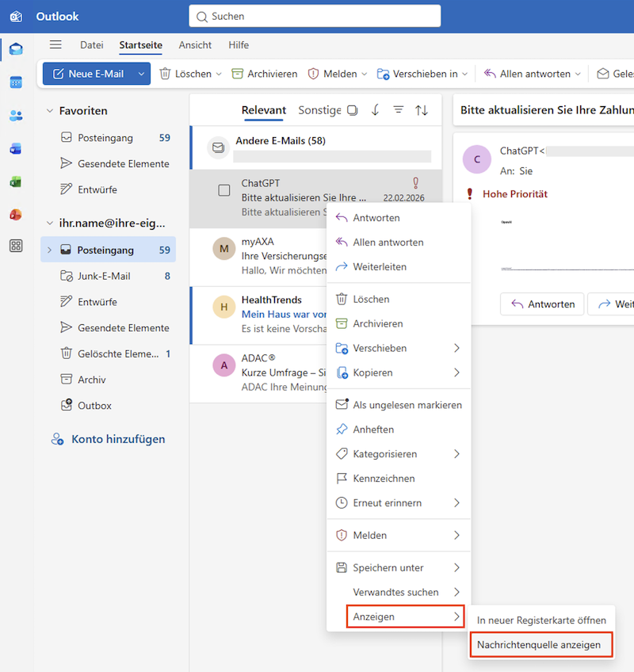Expand the account Posteingang subfolders chevron
Screen dimensions: 634x672
point(49,250)
